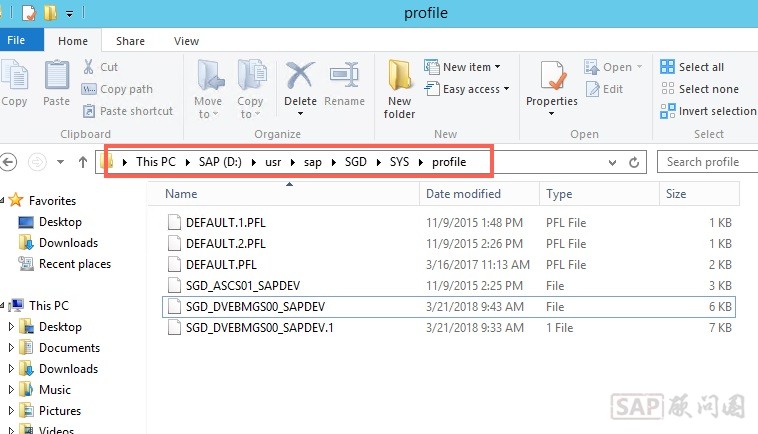Click Select none in the ribbon
This screenshot has width=758, height=434.
(x=700, y=89)
